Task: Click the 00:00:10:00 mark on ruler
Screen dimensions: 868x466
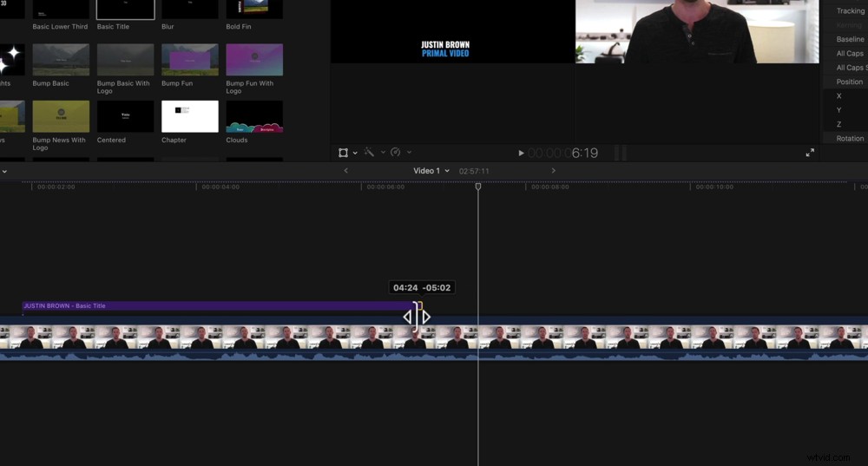Action: coord(714,187)
